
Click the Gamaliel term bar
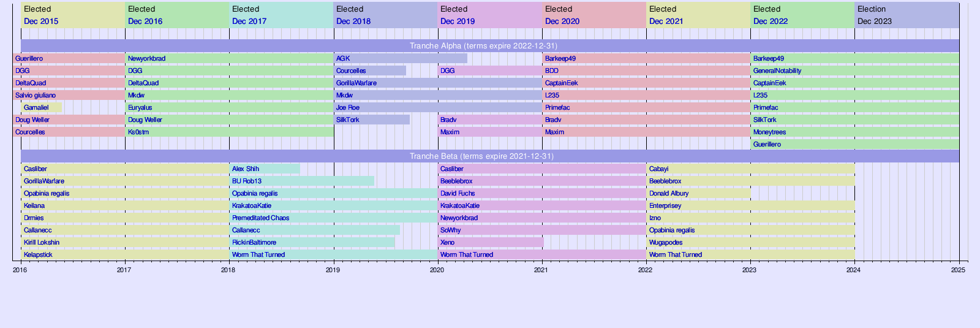click(x=36, y=108)
